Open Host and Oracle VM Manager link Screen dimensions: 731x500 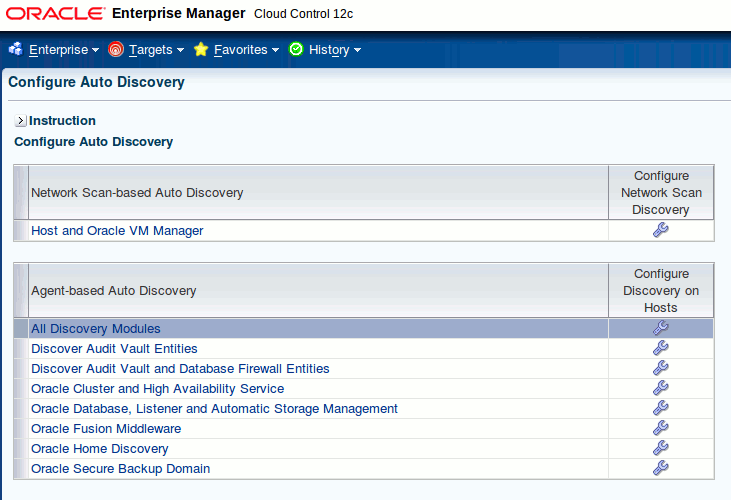click(117, 231)
